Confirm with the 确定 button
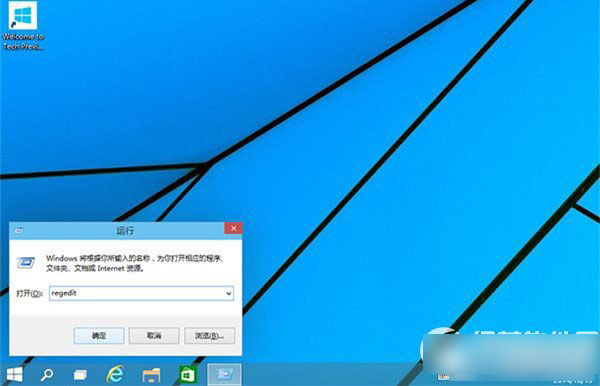The height and width of the screenshot is (386, 600). coord(99,336)
